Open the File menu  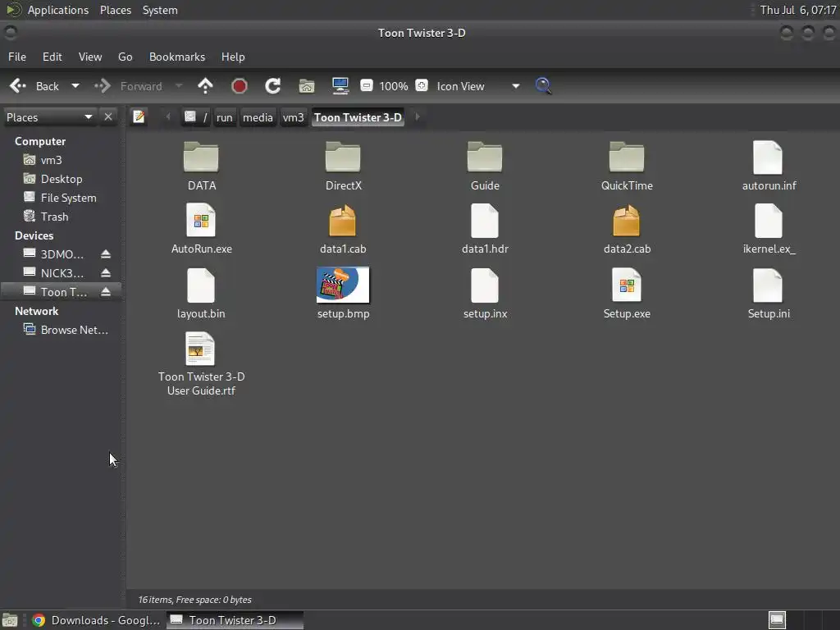point(17,57)
